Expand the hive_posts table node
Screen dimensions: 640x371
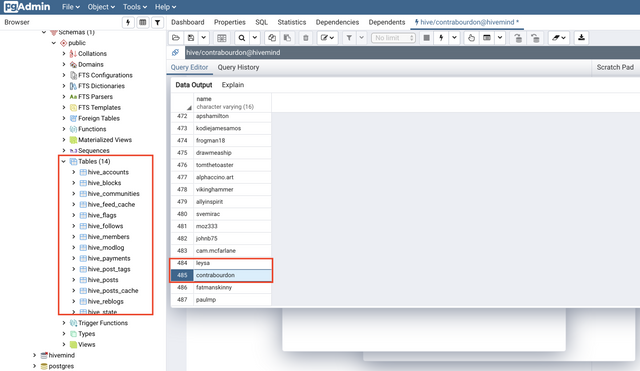point(73,280)
